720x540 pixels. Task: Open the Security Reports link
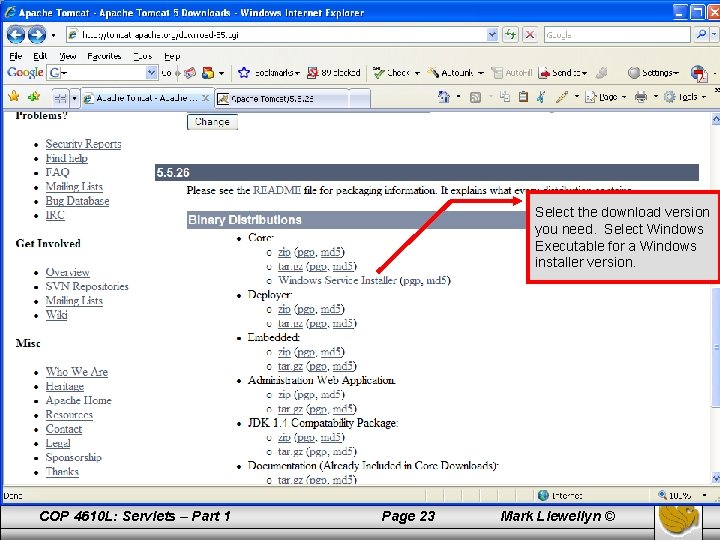tap(83, 144)
